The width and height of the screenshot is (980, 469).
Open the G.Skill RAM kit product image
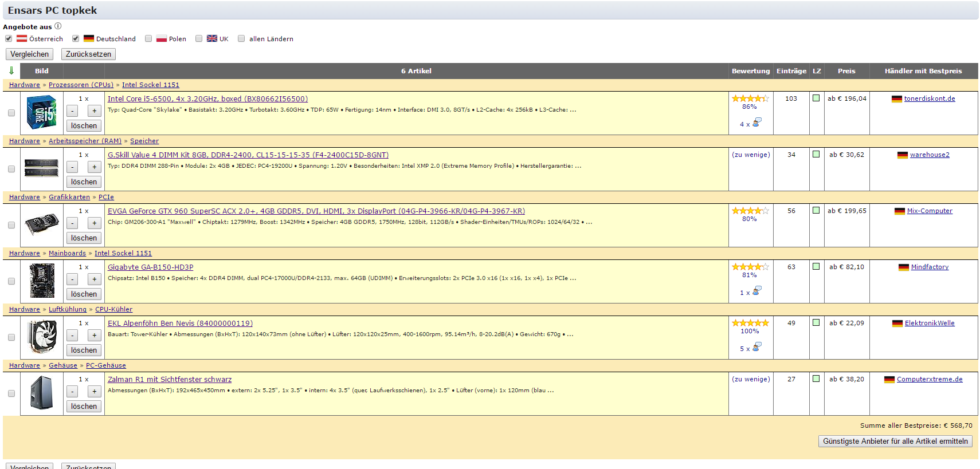tap(41, 168)
